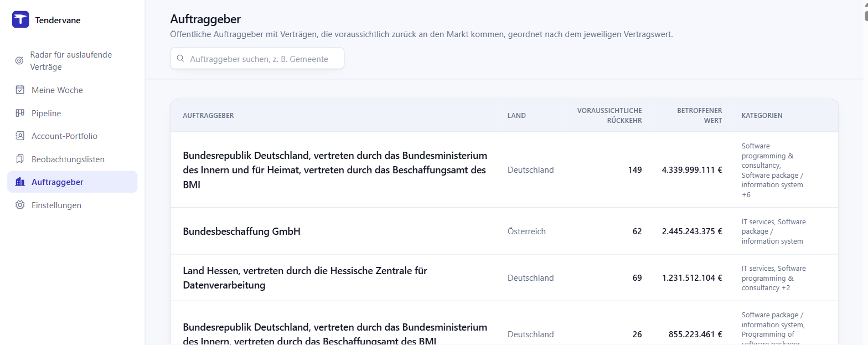Click the return count 26
Viewport: 868px width, 345px height.
[x=637, y=334]
